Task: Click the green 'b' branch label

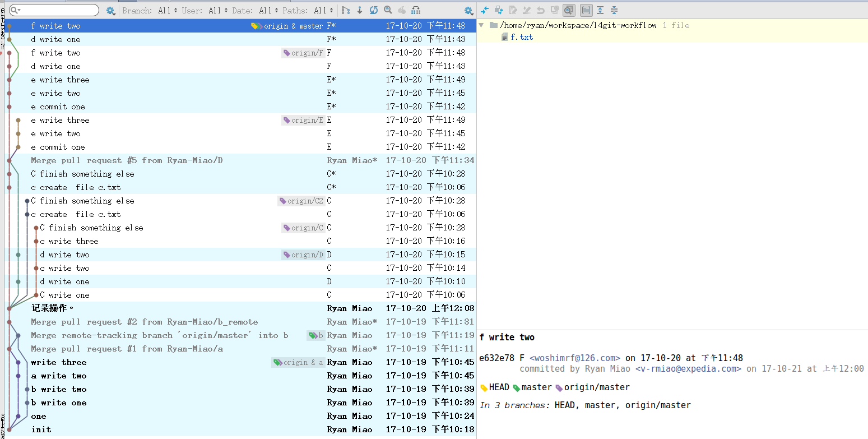Action: click(x=316, y=335)
